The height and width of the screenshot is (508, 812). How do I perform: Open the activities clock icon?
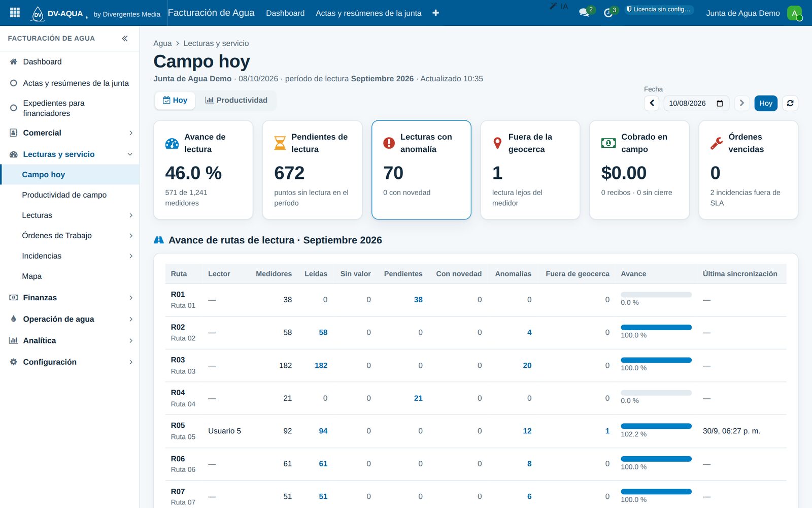tap(608, 13)
